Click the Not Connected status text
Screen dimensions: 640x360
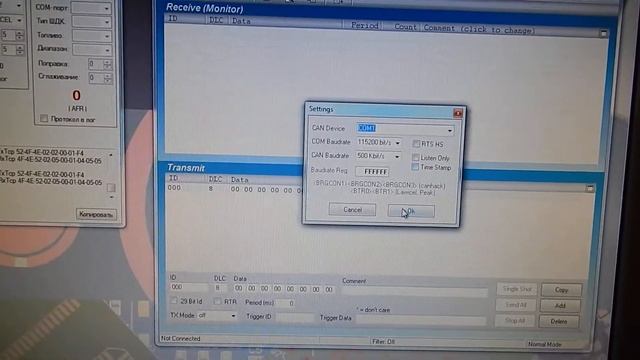point(180,338)
